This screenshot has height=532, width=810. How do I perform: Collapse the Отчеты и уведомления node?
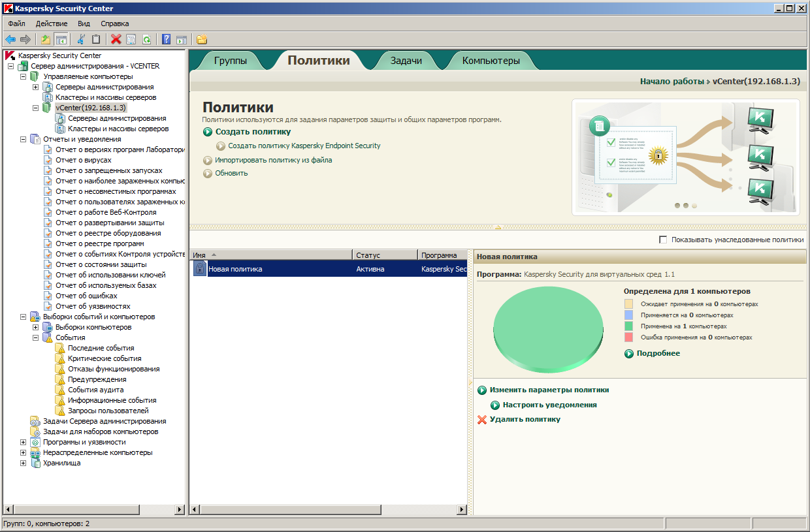23,139
